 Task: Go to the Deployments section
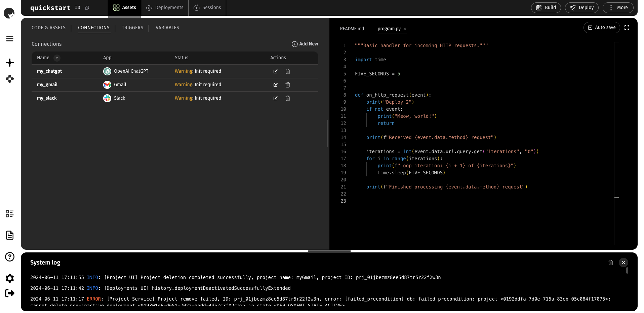point(165,8)
